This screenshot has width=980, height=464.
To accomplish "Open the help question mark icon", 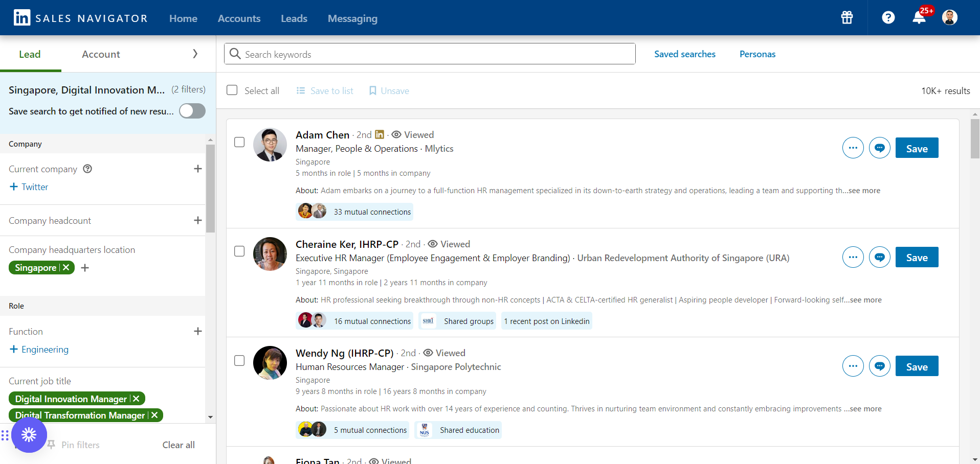I will [x=888, y=18].
